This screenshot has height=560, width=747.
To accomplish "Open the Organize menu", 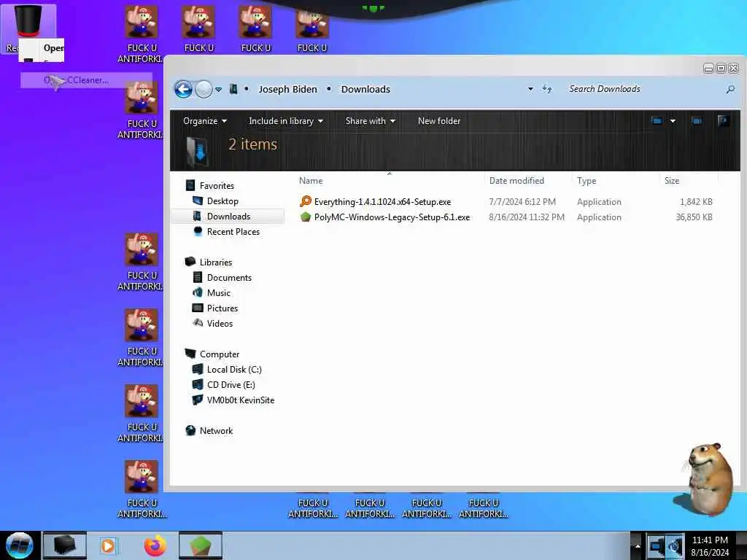I will click(205, 121).
